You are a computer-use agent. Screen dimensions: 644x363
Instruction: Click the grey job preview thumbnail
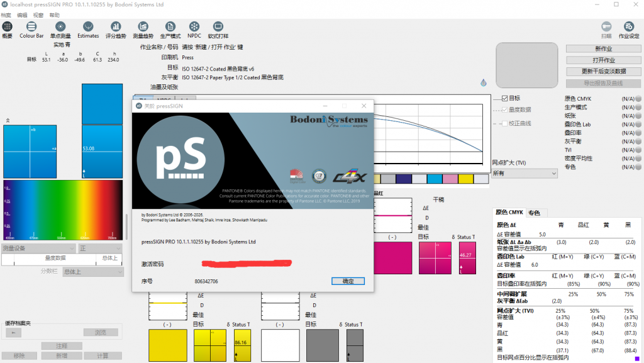526,65
